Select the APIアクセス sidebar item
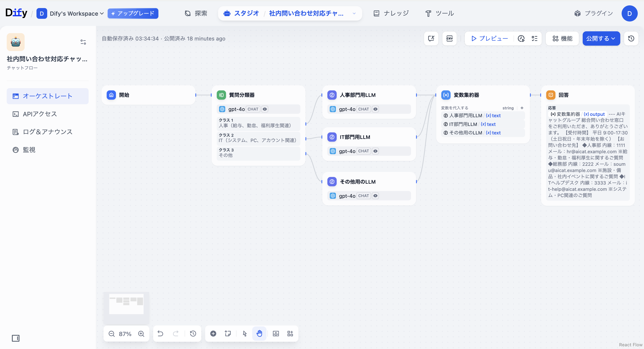 pyautogui.click(x=40, y=114)
